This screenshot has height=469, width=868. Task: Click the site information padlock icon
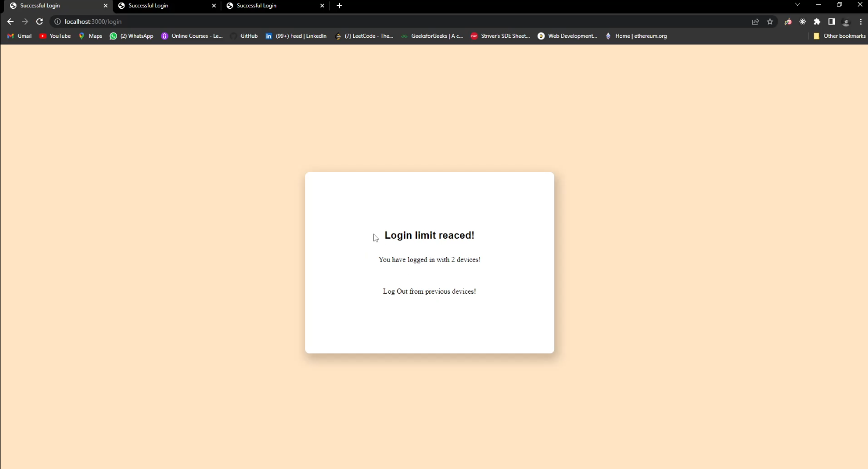point(57,22)
